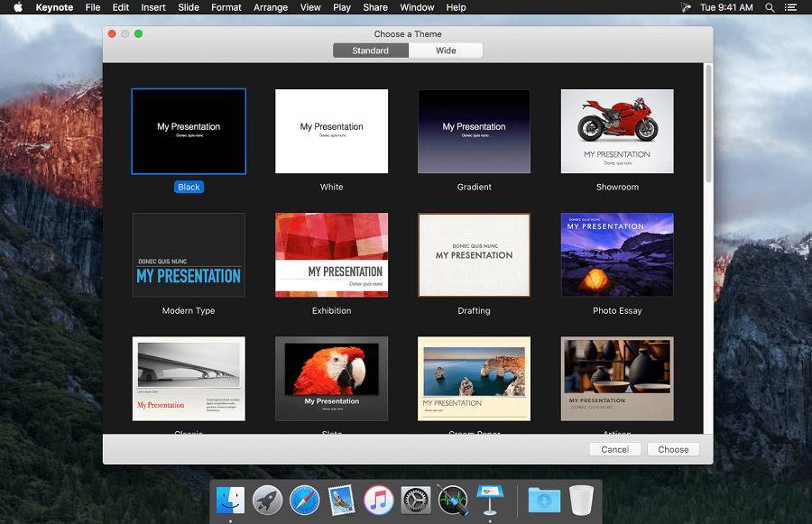The height and width of the screenshot is (524, 812).
Task: Open Notification Center in menu bar
Action: coord(794,7)
